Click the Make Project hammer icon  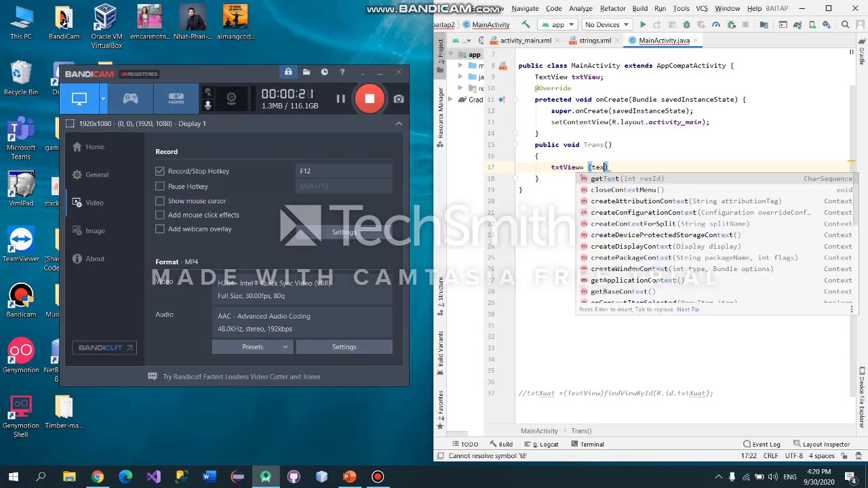[528, 24]
